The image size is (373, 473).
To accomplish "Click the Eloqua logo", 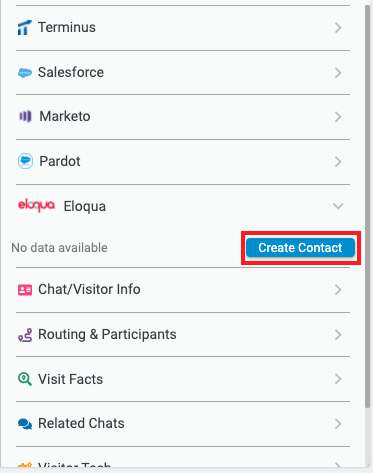I will point(37,205).
